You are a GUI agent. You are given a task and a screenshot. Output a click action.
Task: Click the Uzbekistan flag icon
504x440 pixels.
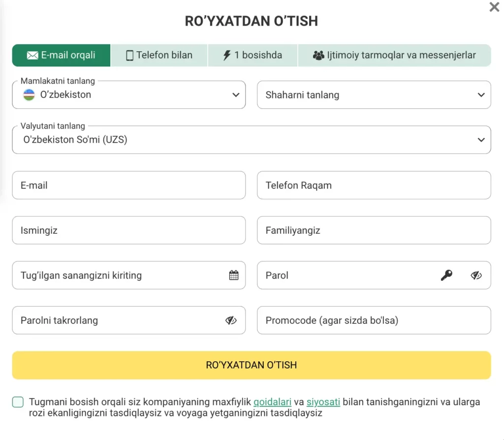point(29,95)
